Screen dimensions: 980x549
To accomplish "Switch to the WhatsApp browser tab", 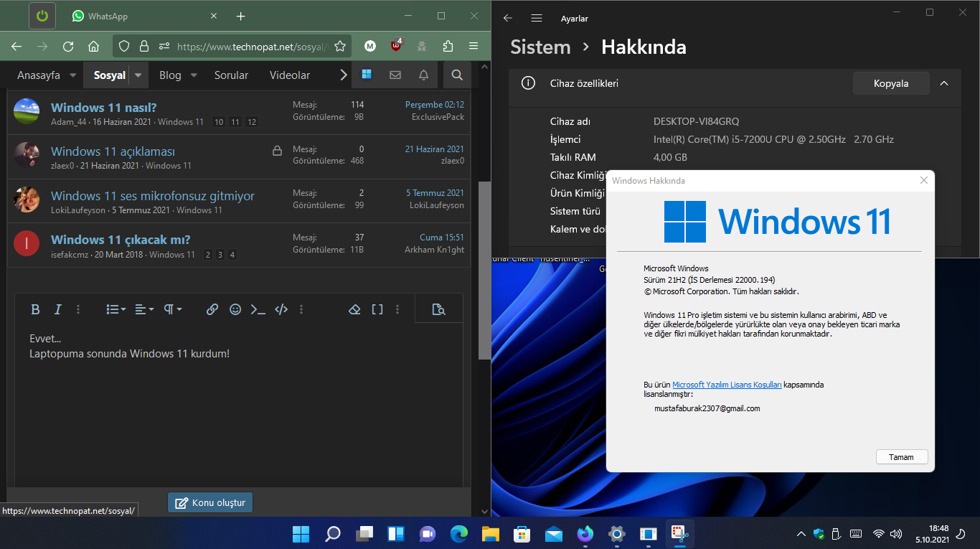I will pyautogui.click(x=143, y=16).
